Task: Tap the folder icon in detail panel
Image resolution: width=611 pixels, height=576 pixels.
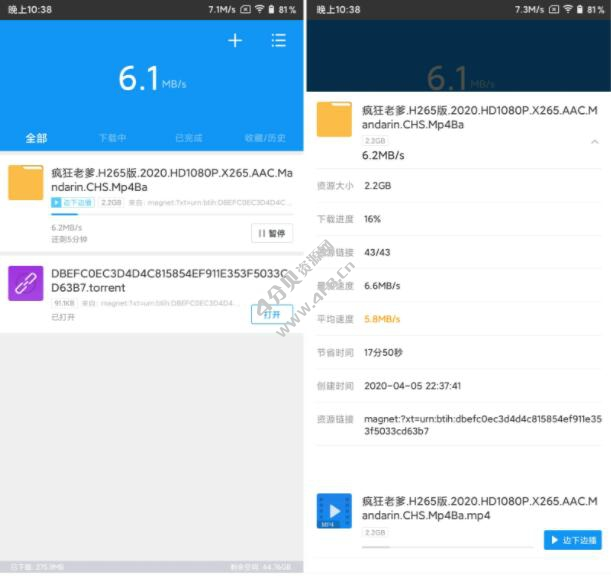Action: (334, 119)
